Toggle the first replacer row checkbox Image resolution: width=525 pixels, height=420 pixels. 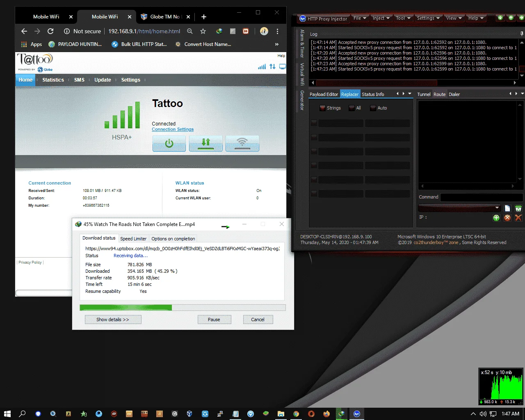coord(314,123)
